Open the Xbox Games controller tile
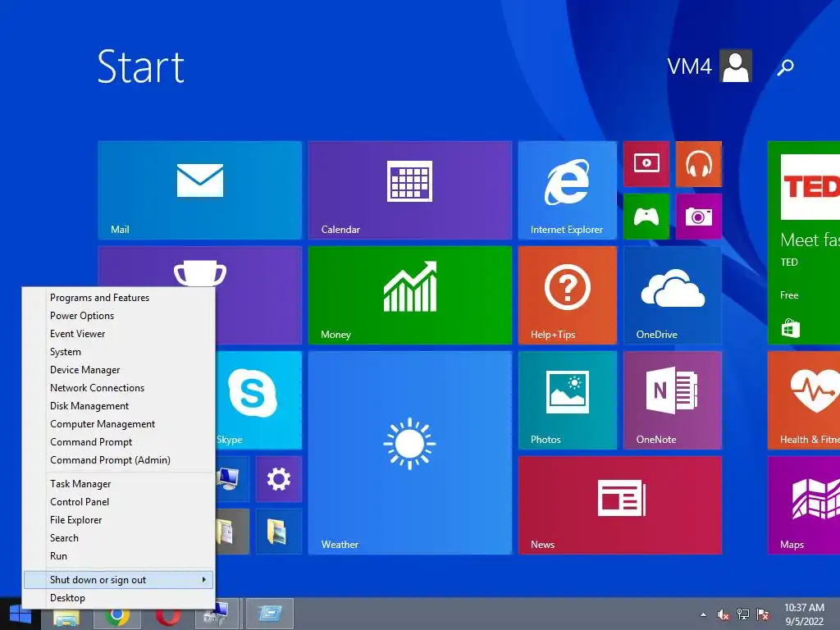Image resolution: width=840 pixels, height=630 pixels. pyautogui.click(x=646, y=217)
